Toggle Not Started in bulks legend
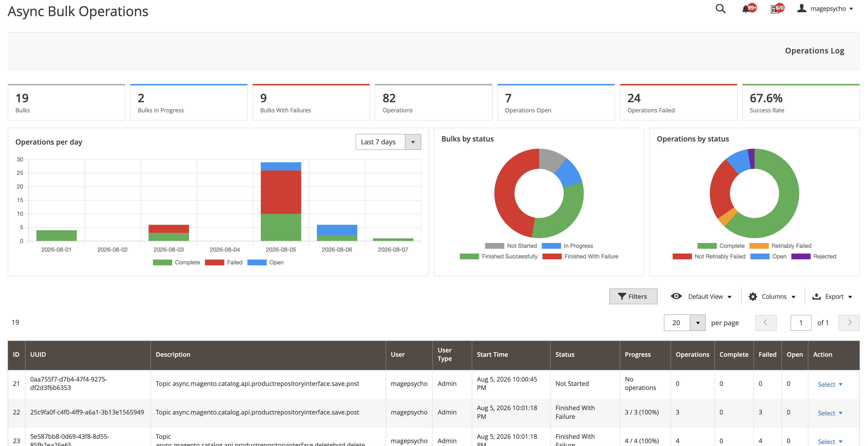The width and height of the screenshot is (868, 446). [x=511, y=246]
